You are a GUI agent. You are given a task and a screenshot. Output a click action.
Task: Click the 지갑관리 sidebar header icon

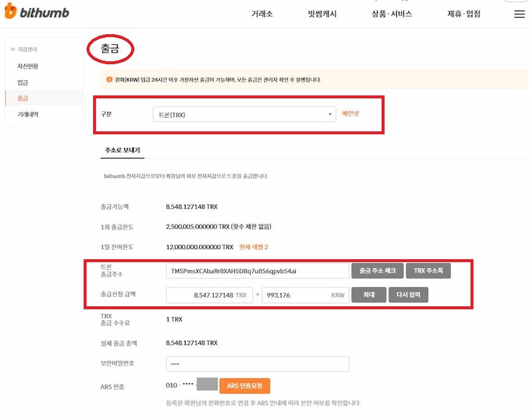pyautogui.click(x=13, y=49)
